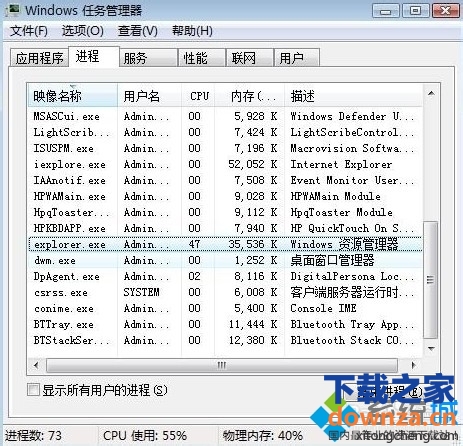Viewport: 463px width, 446px height.
Task: Switch to the 性能 tab
Action: tap(202, 58)
